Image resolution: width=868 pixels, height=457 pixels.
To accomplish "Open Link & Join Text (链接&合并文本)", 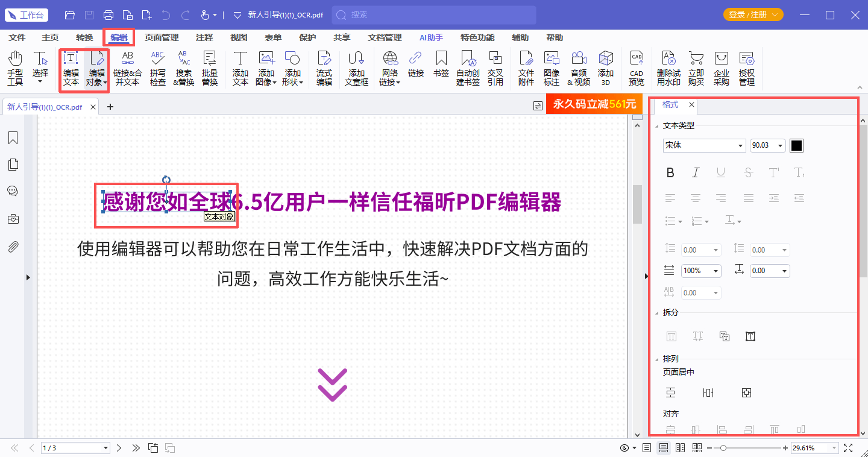I will (x=128, y=68).
